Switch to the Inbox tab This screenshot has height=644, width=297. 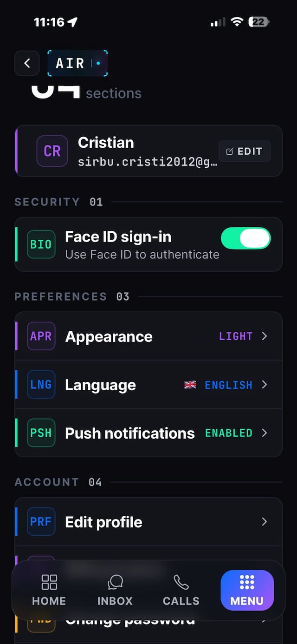tap(115, 590)
